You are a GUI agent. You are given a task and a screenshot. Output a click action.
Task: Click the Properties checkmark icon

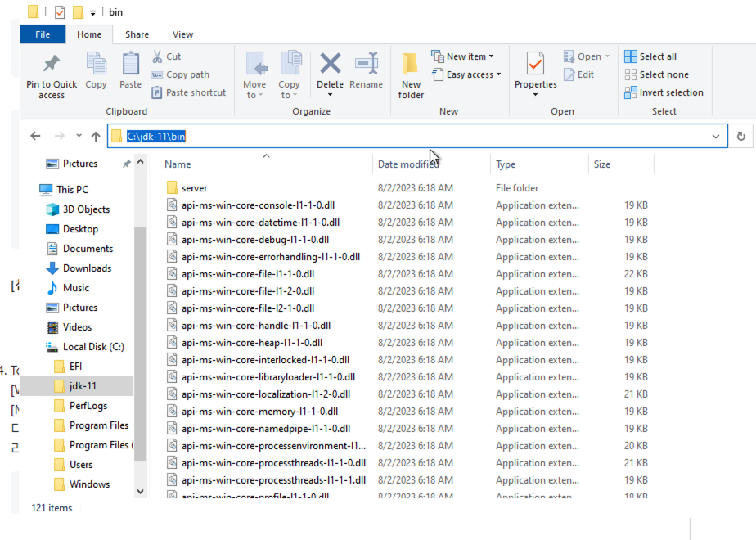(535, 64)
